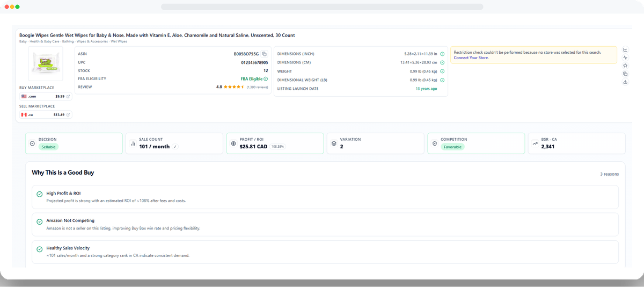Click the UPC value 012345678905
The width and height of the screenshot is (644, 294).
click(254, 62)
